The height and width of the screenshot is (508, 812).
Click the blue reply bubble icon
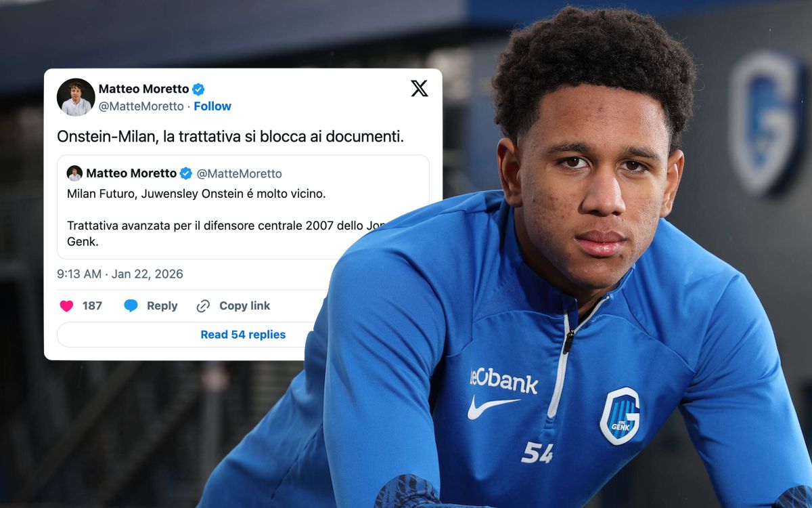131,306
